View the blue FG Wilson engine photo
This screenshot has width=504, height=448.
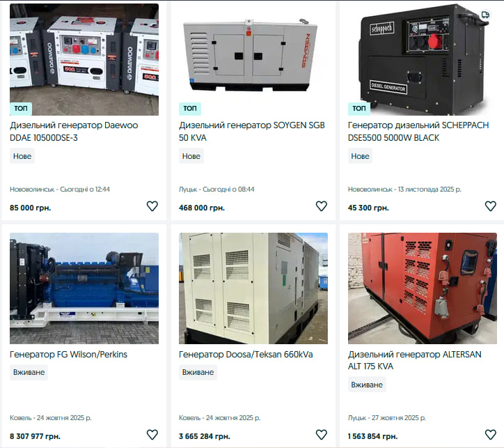[84, 288]
